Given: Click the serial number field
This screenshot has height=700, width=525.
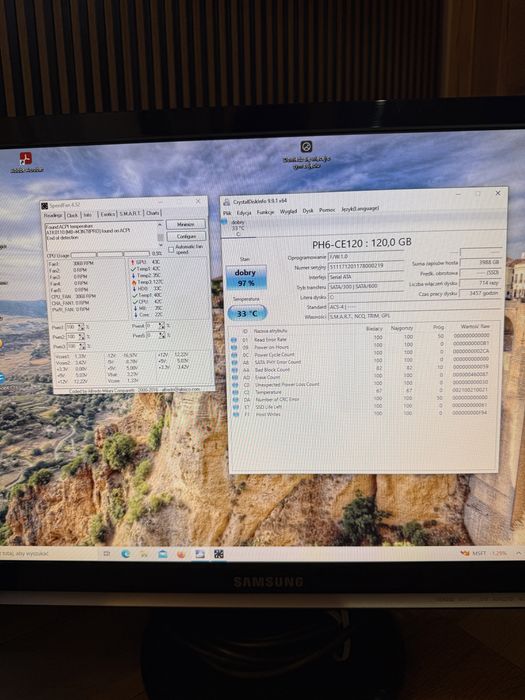Looking at the screenshot, I should tap(366, 266).
